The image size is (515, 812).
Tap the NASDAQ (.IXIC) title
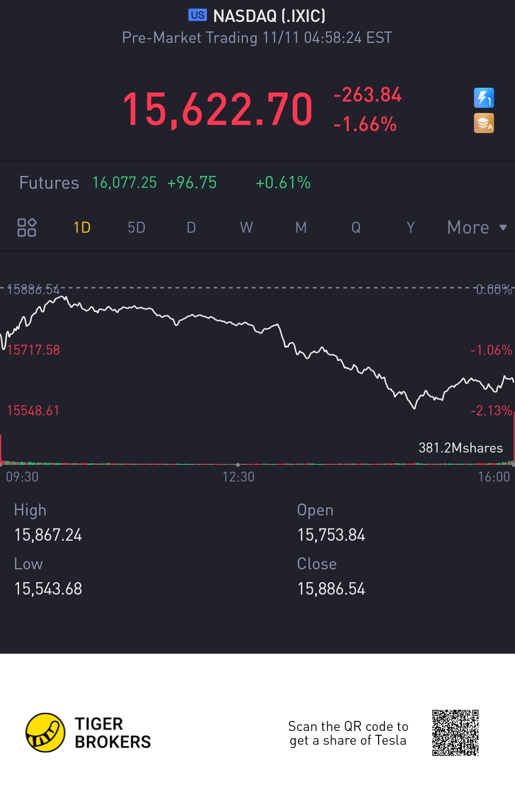click(269, 16)
